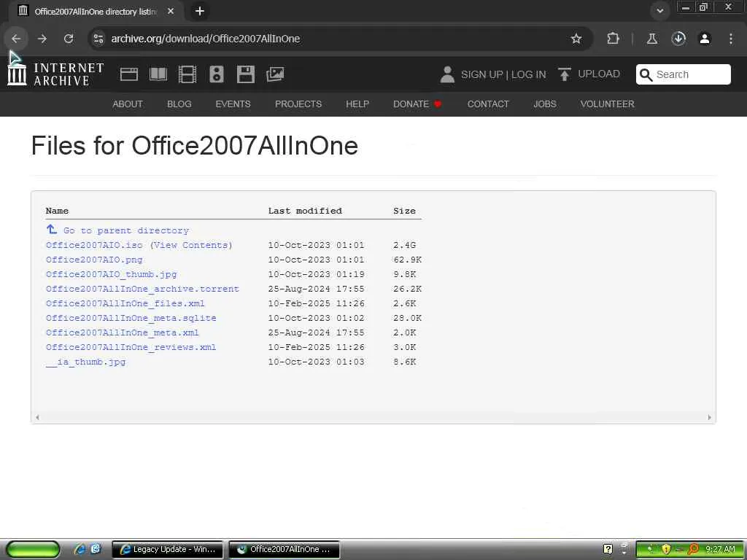This screenshot has width=747, height=560.
Task: Click the View Contents link
Action: tap(191, 245)
